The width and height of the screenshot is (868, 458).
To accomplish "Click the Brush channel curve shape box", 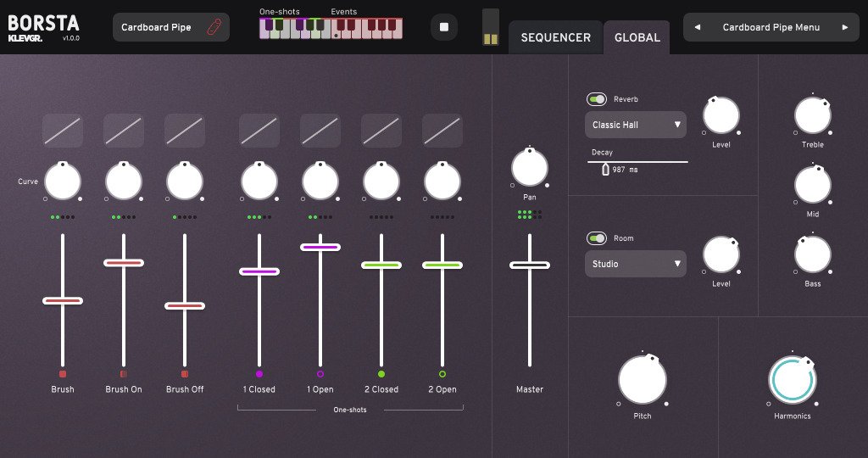I will tap(63, 131).
